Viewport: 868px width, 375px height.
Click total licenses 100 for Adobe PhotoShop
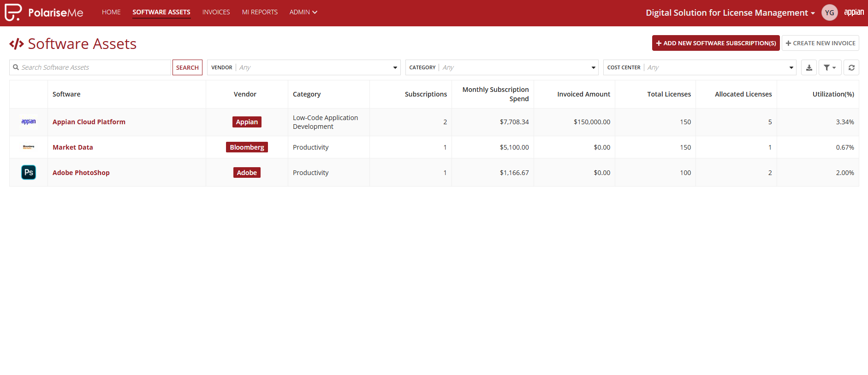coord(685,173)
